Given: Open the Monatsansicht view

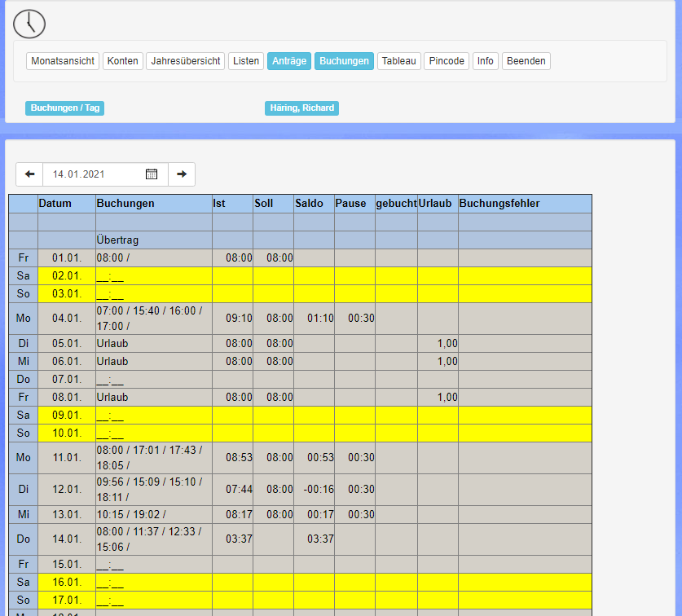Looking at the screenshot, I should (x=64, y=61).
